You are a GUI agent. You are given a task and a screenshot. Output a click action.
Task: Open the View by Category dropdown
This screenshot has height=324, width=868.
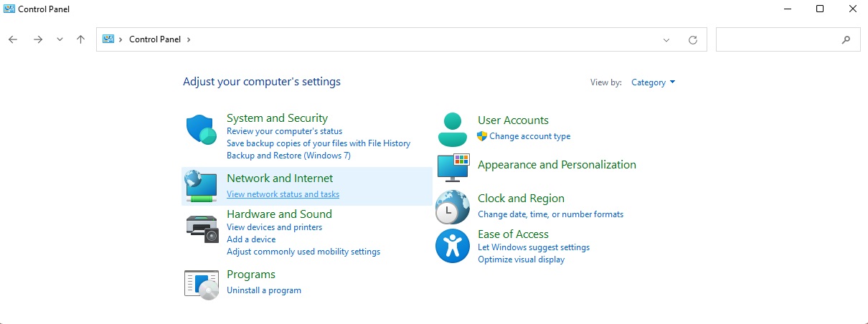[x=653, y=82]
